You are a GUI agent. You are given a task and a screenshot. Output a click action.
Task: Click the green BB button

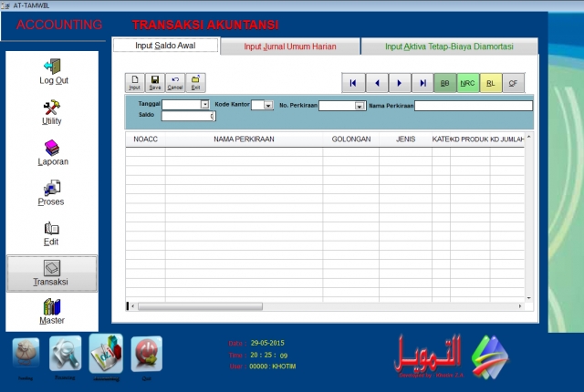pos(444,83)
